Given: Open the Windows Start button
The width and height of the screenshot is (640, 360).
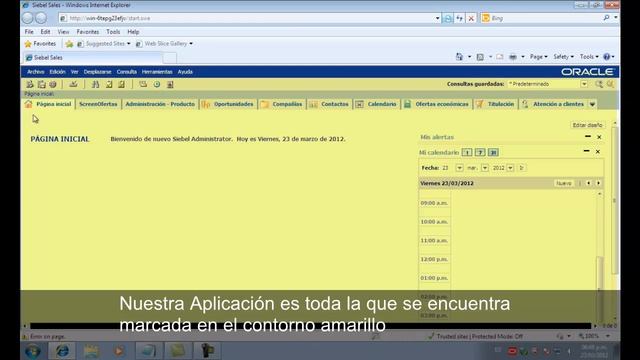Looking at the screenshot, I should pos(33,351).
